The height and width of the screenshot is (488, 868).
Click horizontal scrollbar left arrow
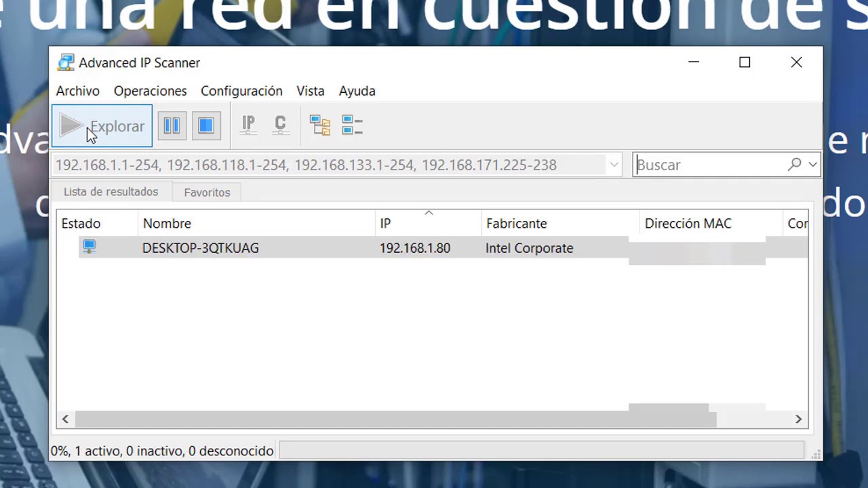tap(65, 419)
